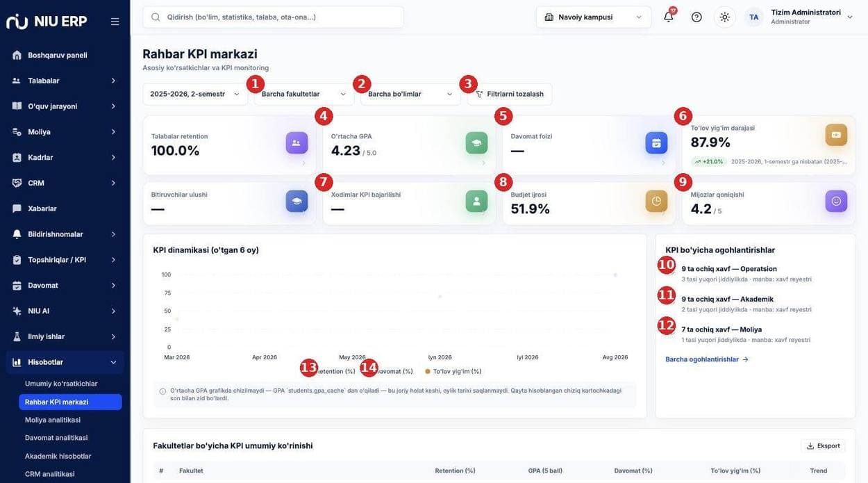Open the Barcha bo'limlar dropdown
868x483 pixels.
click(x=410, y=94)
